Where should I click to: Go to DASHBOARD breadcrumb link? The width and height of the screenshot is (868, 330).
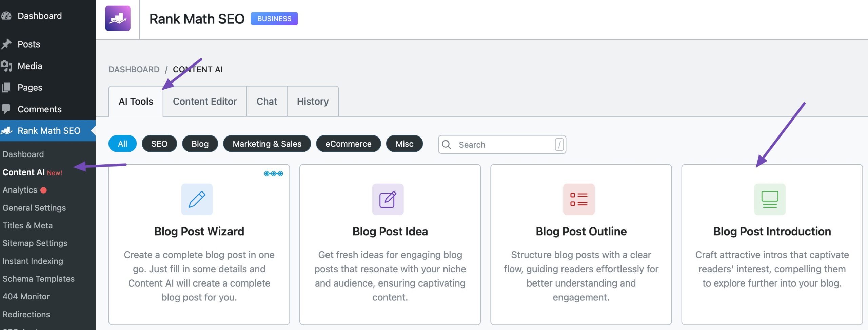134,69
